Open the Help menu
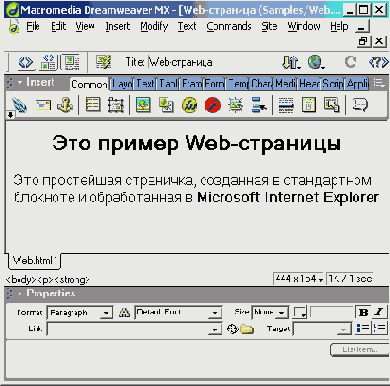The width and height of the screenshot is (390, 386). pyautogui.click(x=339, y=26)
